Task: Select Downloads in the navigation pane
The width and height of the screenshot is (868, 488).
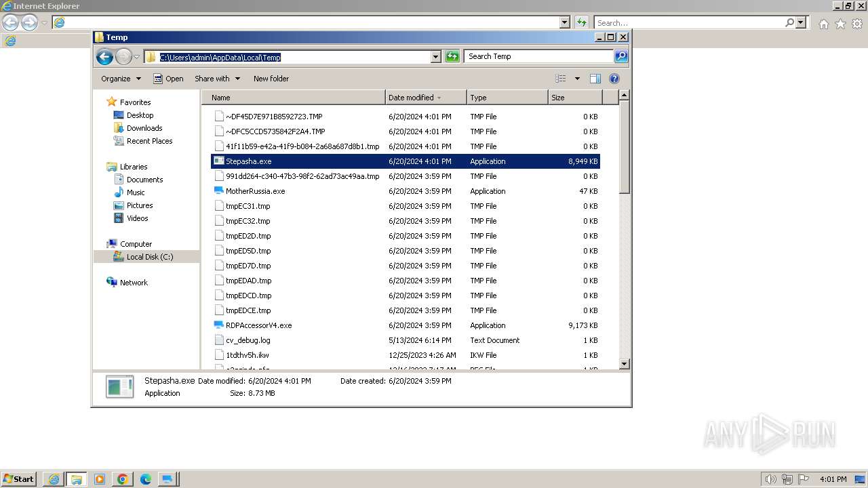Action: [x=144, y=128]
